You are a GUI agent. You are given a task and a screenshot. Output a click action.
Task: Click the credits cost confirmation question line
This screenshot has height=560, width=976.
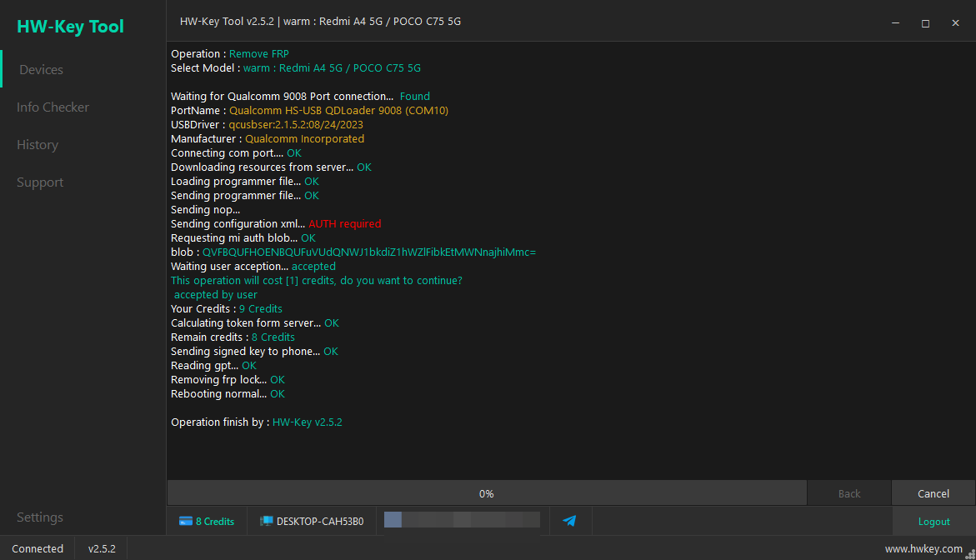(x=316, y=281)
